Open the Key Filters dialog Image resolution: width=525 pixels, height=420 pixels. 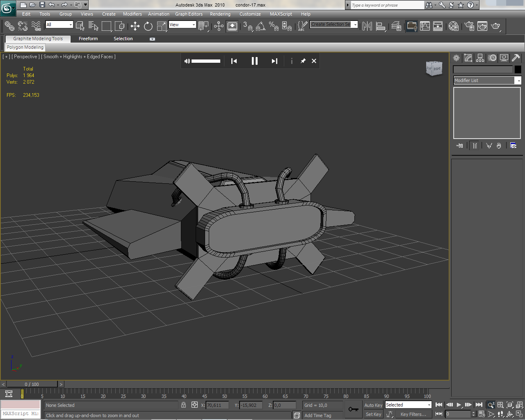point(413,414)
